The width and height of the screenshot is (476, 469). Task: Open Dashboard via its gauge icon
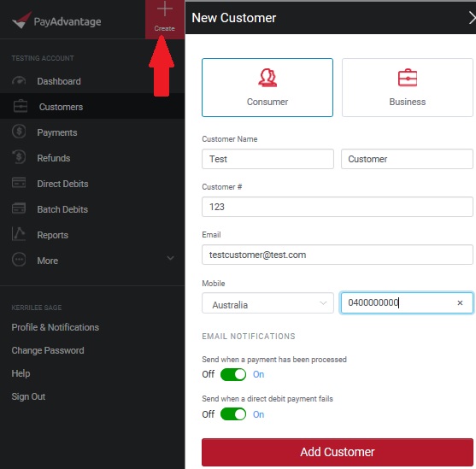tap(19, 81)
